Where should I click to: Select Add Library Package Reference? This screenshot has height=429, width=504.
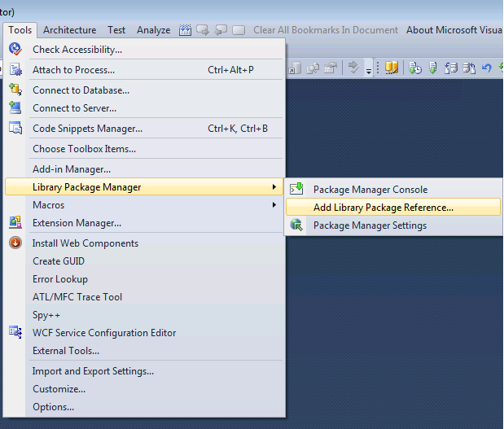[x=383, y=208]
